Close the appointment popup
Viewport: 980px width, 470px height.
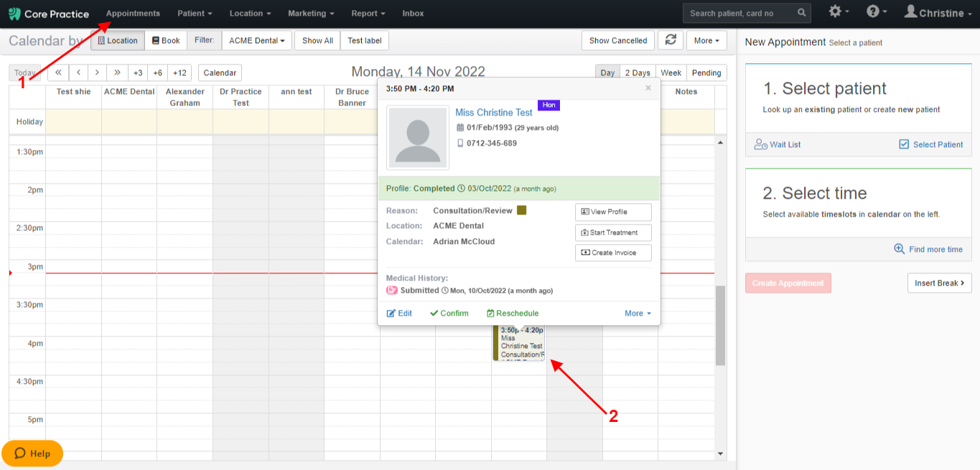coord(648,88)
